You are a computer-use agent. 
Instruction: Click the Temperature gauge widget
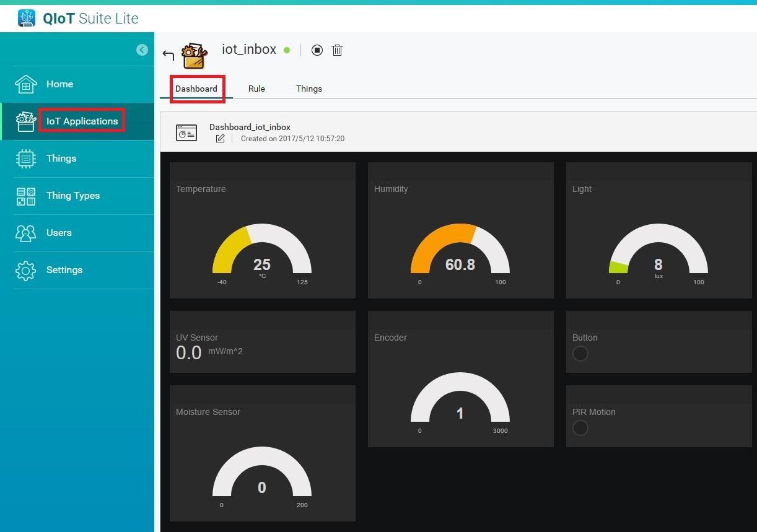(x=262, y=249)
